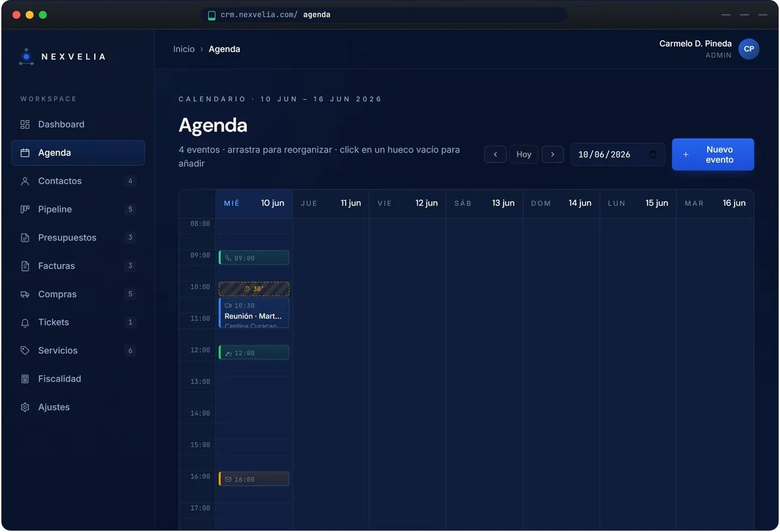Click the 30' travel time block
This screenshot has height=532, width=780.
[254, 289]
